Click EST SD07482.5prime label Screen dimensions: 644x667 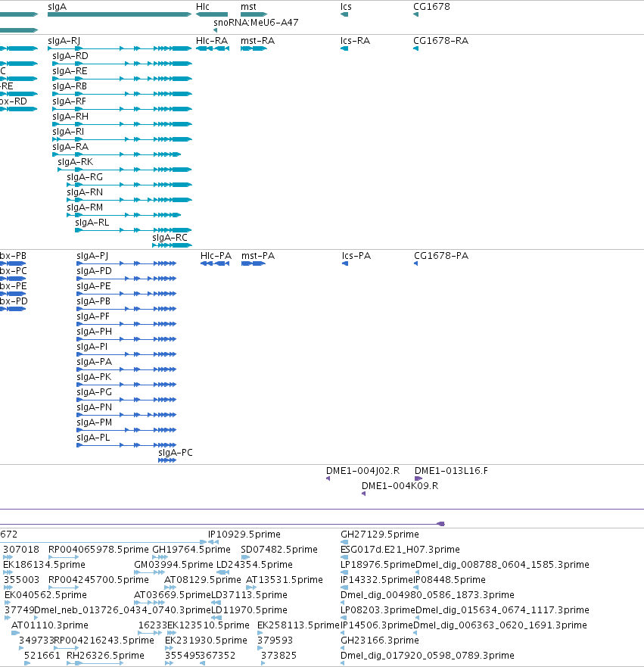pos(278,550)
